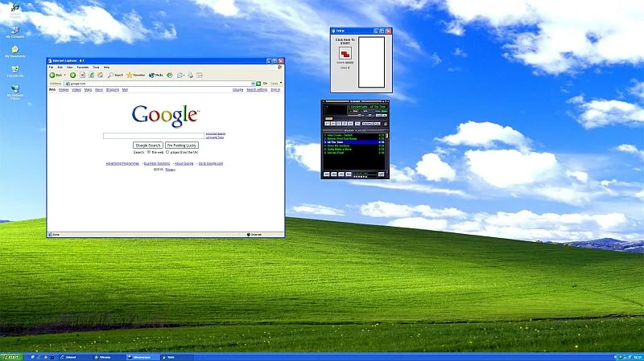
Task: Open the Mail button dropdown arrow
Action: click(x=184, y=75)
